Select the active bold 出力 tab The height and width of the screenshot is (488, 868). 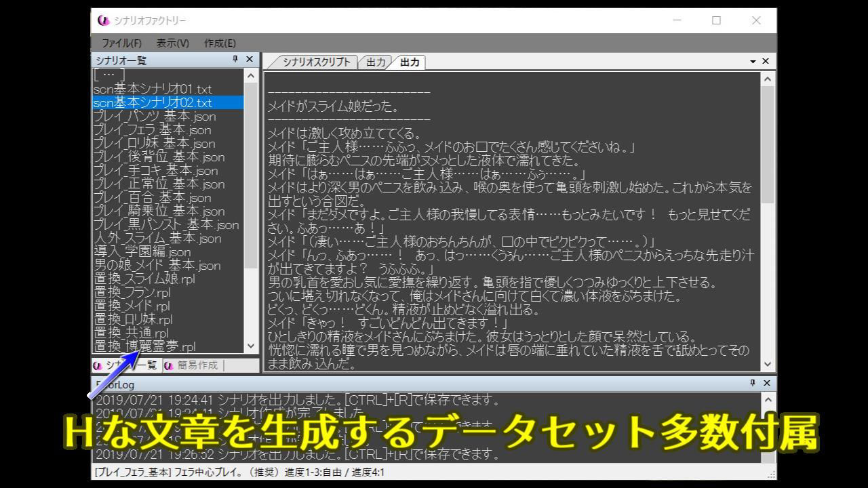(x=410, y=62)
